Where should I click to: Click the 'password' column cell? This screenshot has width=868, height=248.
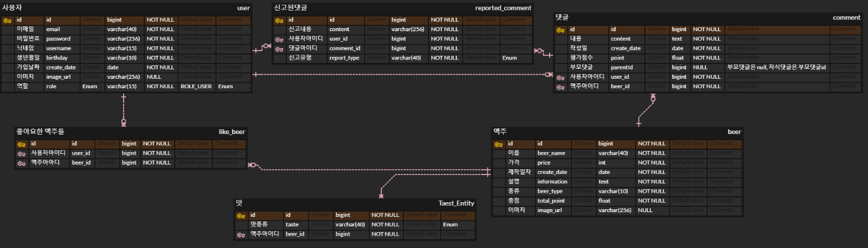[x=62, y=39]
